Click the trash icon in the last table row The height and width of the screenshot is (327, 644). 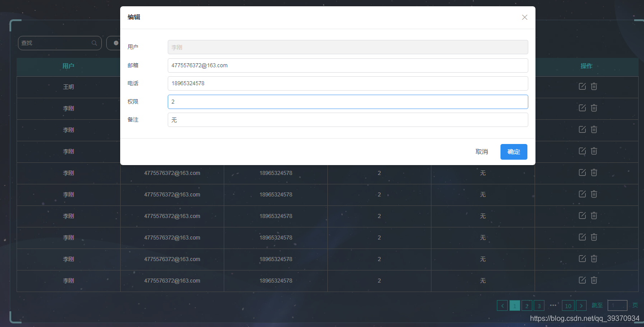tap(594, 280)
